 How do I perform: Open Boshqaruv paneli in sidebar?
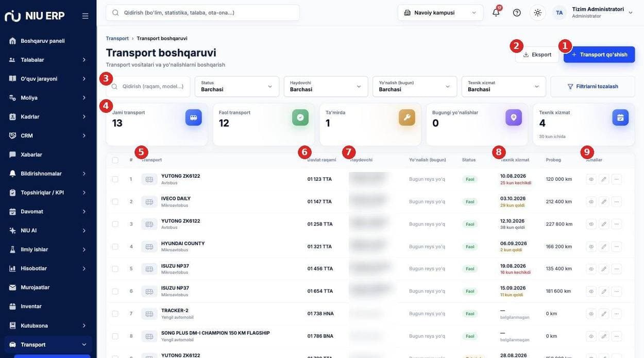pos(48,41)
